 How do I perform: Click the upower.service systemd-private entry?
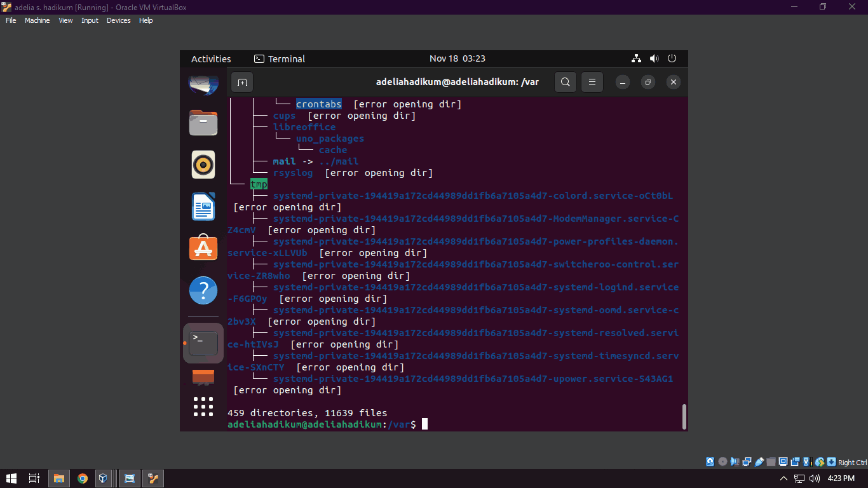(473, 379)
